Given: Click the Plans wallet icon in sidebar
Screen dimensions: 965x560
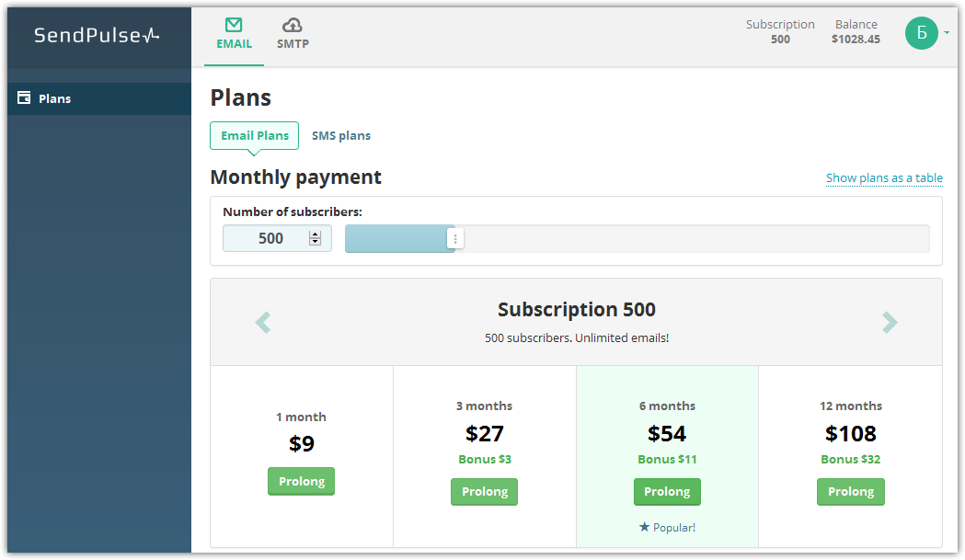Looking at the screenshot, I should [x=24, y=97].
